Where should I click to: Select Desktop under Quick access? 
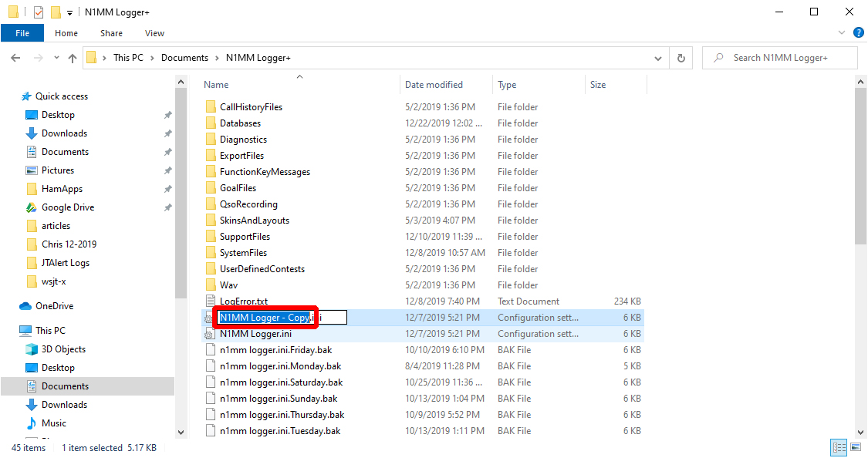[58, 114]
